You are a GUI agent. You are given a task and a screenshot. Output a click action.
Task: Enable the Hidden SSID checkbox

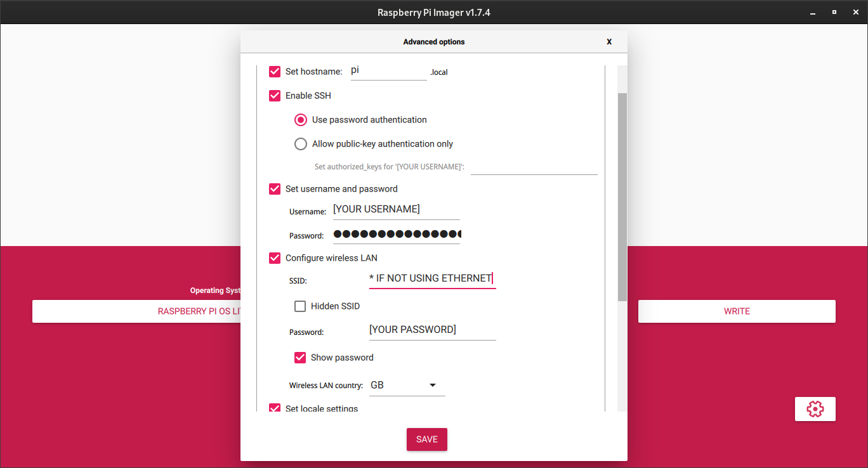pyautogui.click(x=300, y=306)
